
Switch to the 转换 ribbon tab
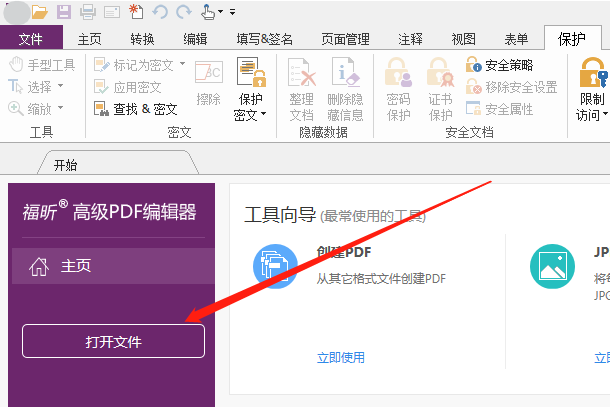[x=142, y=39]
